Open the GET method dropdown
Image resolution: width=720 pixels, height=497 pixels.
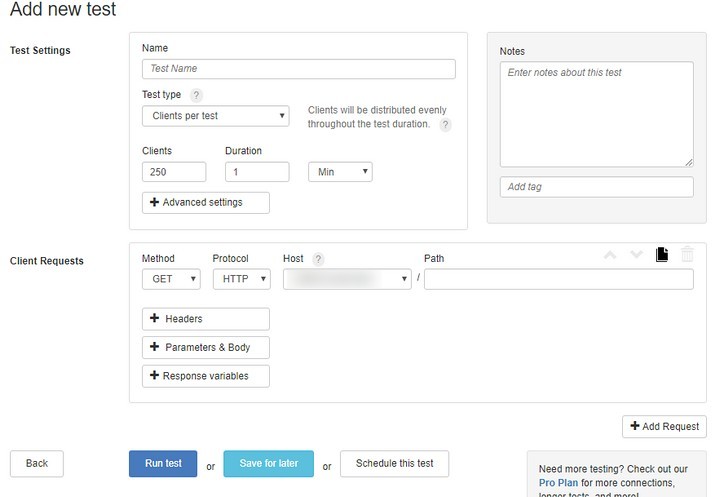[x=171, y=279]
